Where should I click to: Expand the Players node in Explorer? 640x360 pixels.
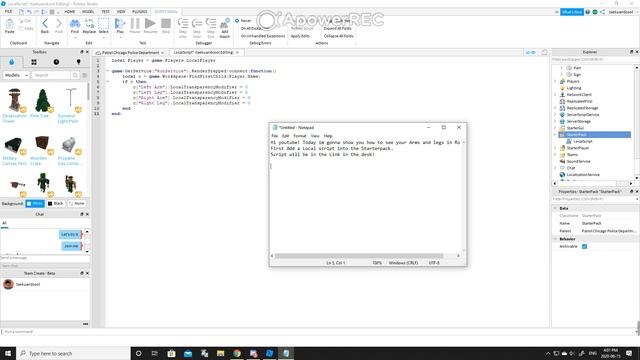pos(555,81)
